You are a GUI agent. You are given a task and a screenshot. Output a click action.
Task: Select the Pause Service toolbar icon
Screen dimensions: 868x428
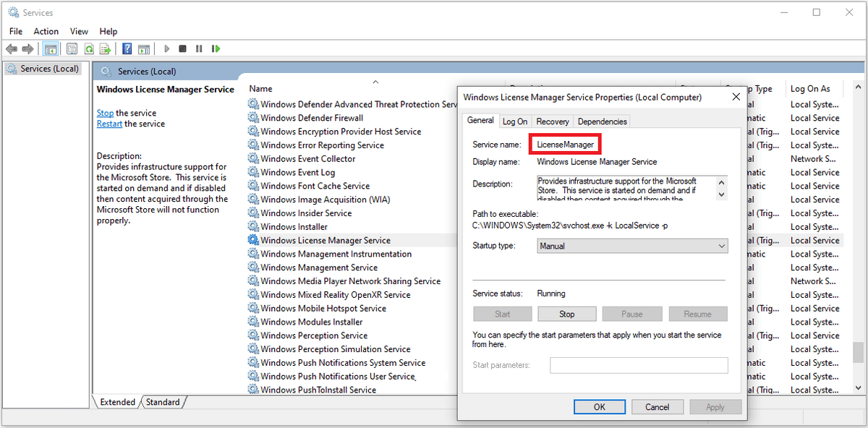199,48
